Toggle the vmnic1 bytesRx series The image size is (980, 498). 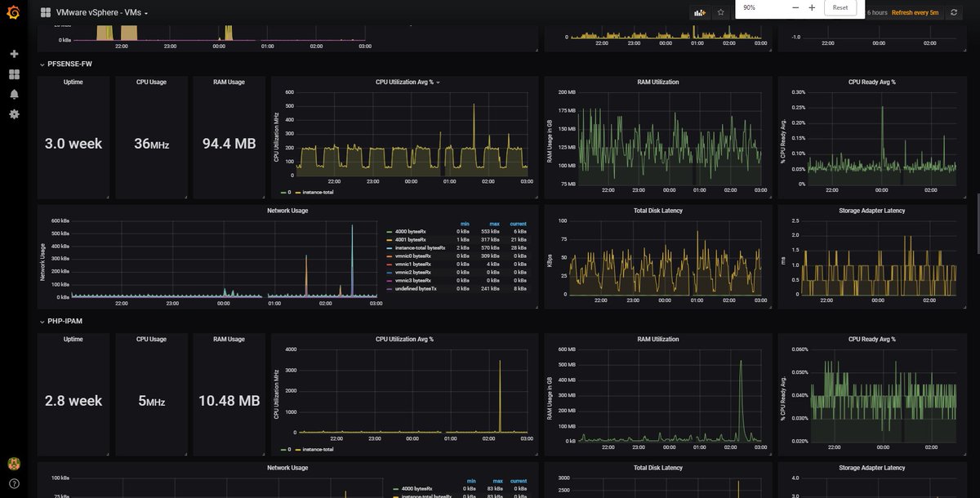tap(413, 264)
